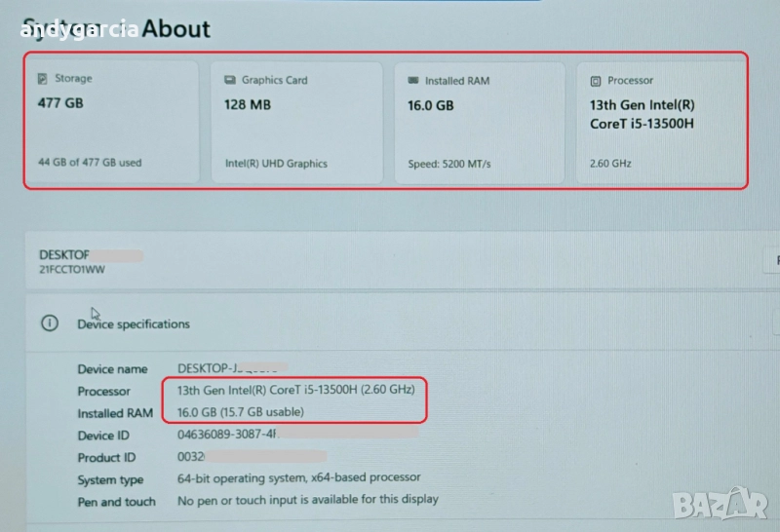780x532 pixels.
Task: Click the Pen and touch row value
Action: pos(307,500)
